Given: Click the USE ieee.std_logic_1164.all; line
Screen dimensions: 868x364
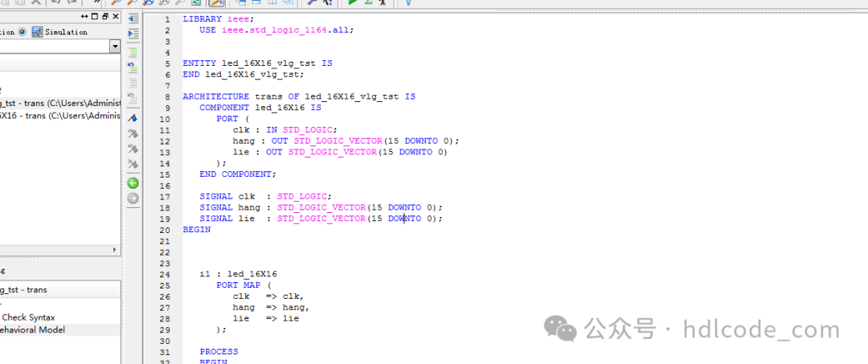Looking at the screenshot, I should pos(276,30).
